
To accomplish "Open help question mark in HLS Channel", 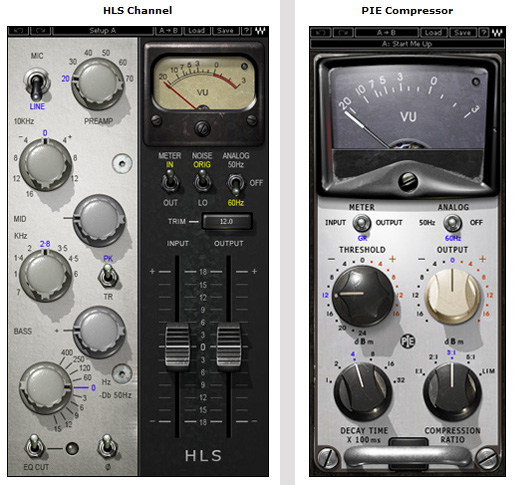I will [x=246, y=31].
